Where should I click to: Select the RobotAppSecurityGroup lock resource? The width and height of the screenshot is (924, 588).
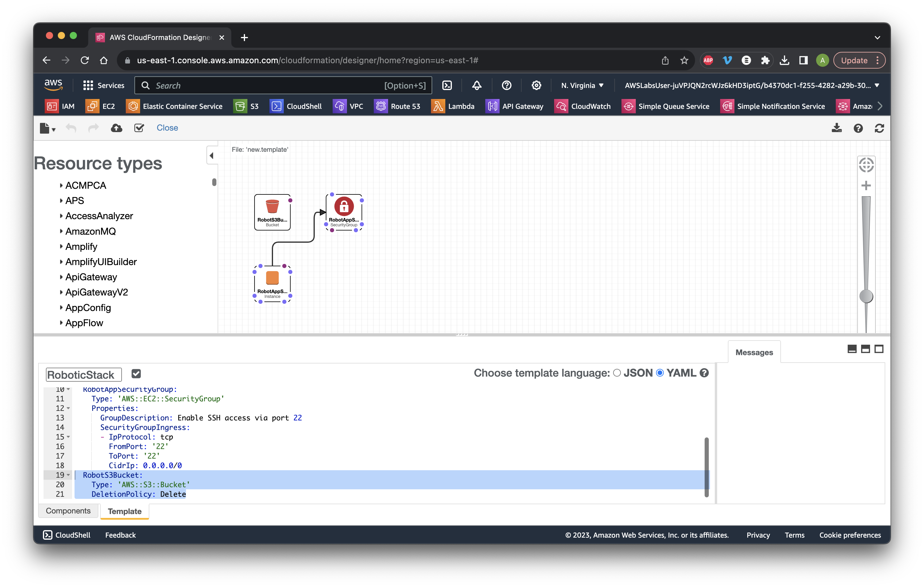pos(344,212)
